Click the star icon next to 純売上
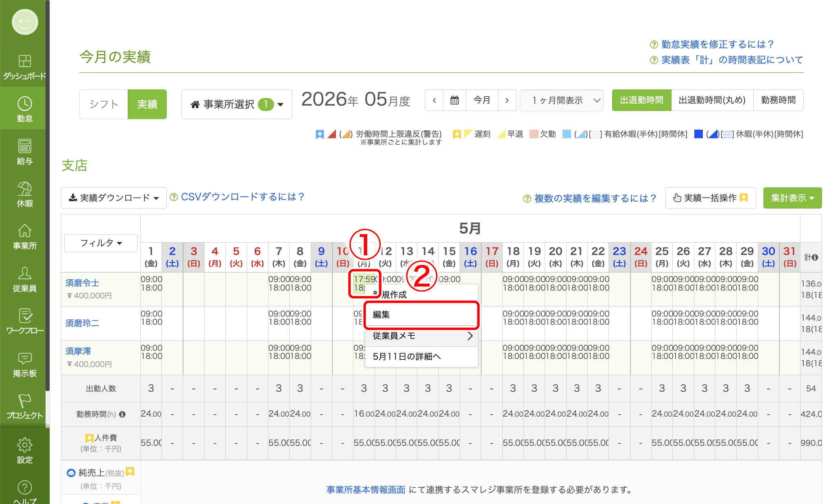 (130, 471)
